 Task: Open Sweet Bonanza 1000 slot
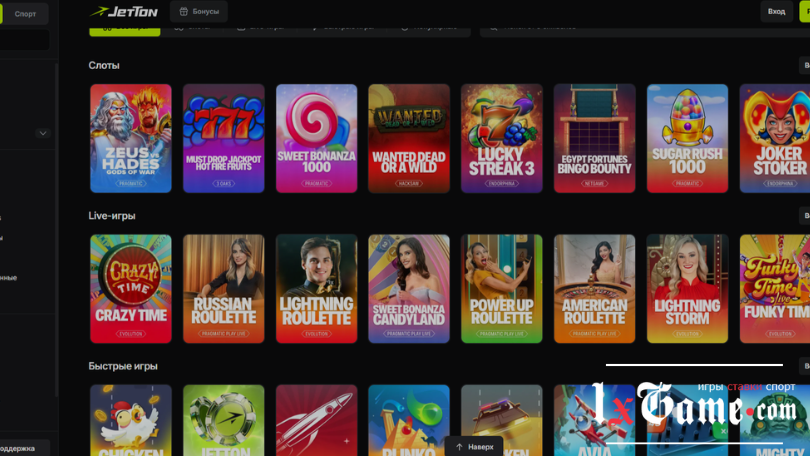(x=316, y=138)
